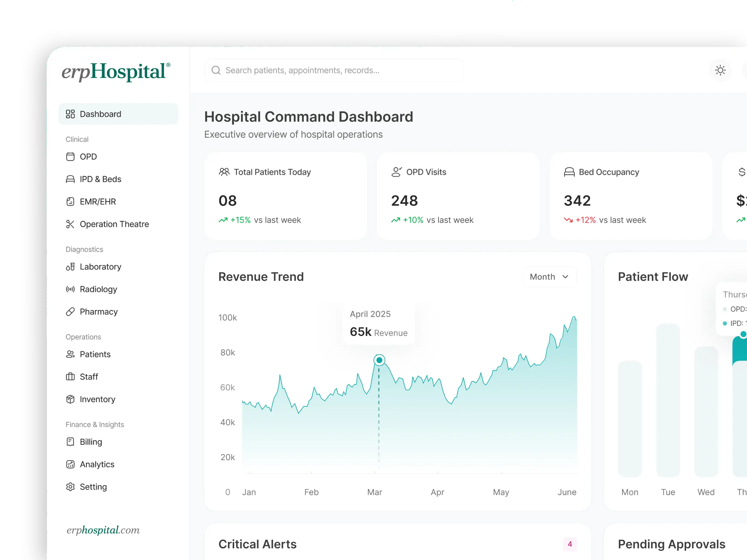The height and width of the screenshot is (560, 747).
Task: Click the April 2025 data point marker
Action: 379,360
